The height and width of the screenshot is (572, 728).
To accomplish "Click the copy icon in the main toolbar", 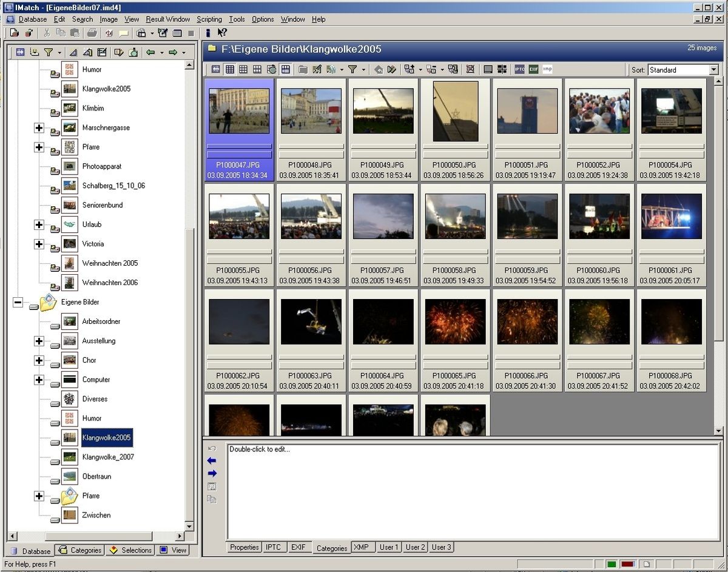I will pos(61,33).
